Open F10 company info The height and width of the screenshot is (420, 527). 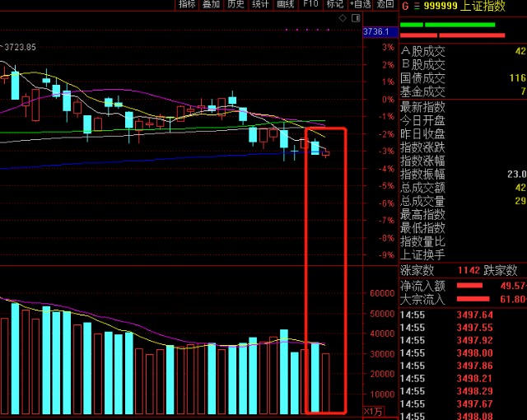[x=310, y=4]
